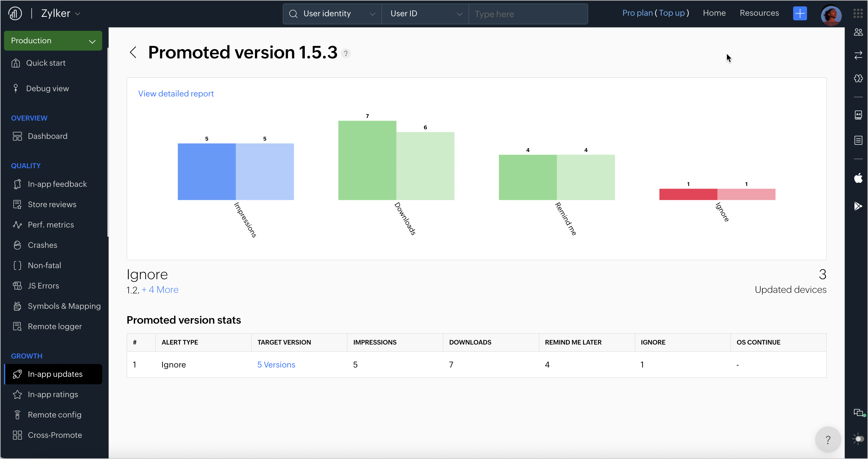
Task: Click the blue plus button in header
Action: (x=800, y=13)
